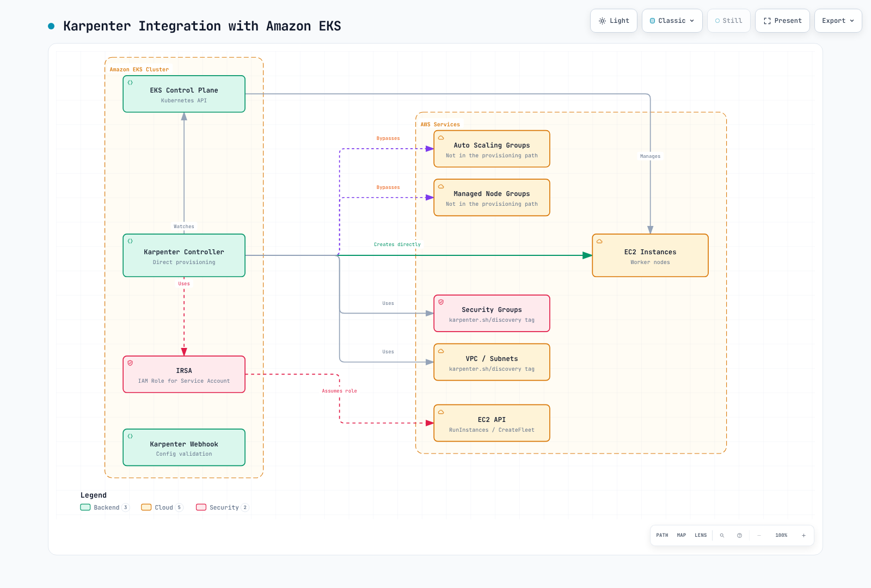Click the "AWS Services" group label
This screenshot has height=588, width=871.
click(440, 125)
